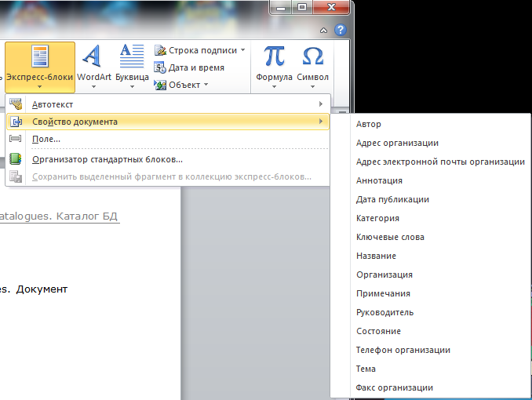Choose Автор document property
Image resolution: width=532 pixels, height=400 pixels.
[368, 124]
